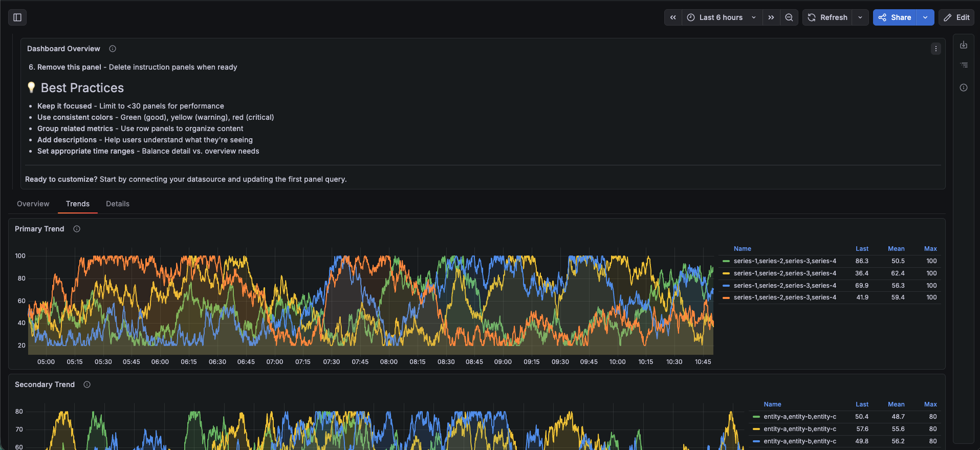Show Secondary Trend panel info icon
980x450 pixels.
87,384
